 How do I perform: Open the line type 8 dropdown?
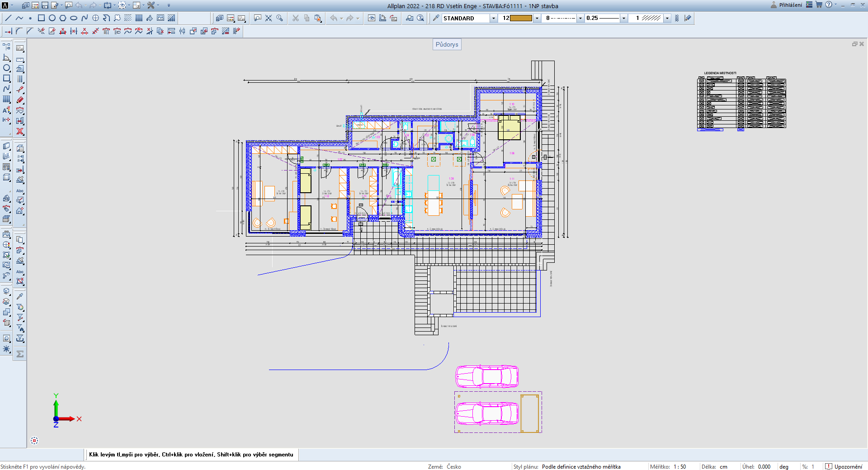tap(580, 18)
